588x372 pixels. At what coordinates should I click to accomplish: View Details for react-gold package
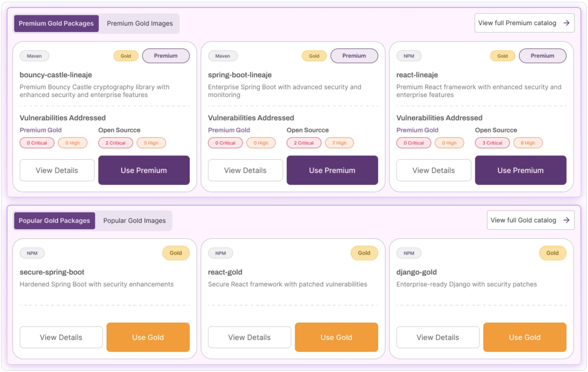pyautogui.click(x=249, y=337)
